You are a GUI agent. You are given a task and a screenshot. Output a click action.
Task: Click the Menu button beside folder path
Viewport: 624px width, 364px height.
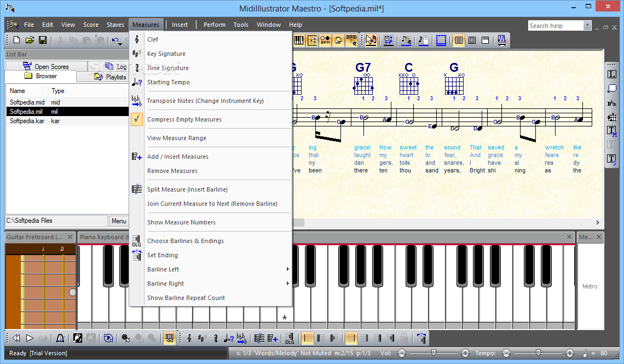tap(119, 221)
